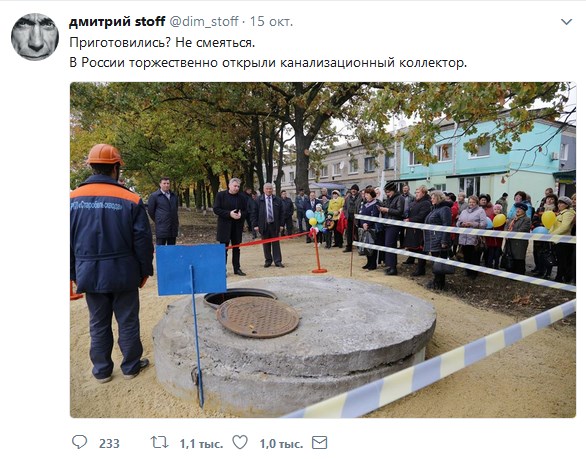586x459 pixels.
Task: Click the blue sign in the photo
Action: point(191,269)
